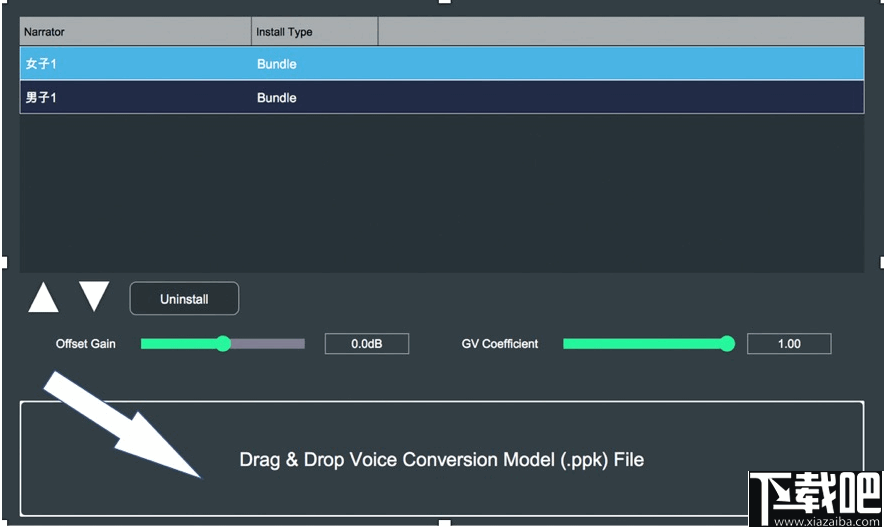The width and height of the screenshot is (884, 527).
Task: Click the GV Coefficient slider knob
Action: (x=727, y=344)
